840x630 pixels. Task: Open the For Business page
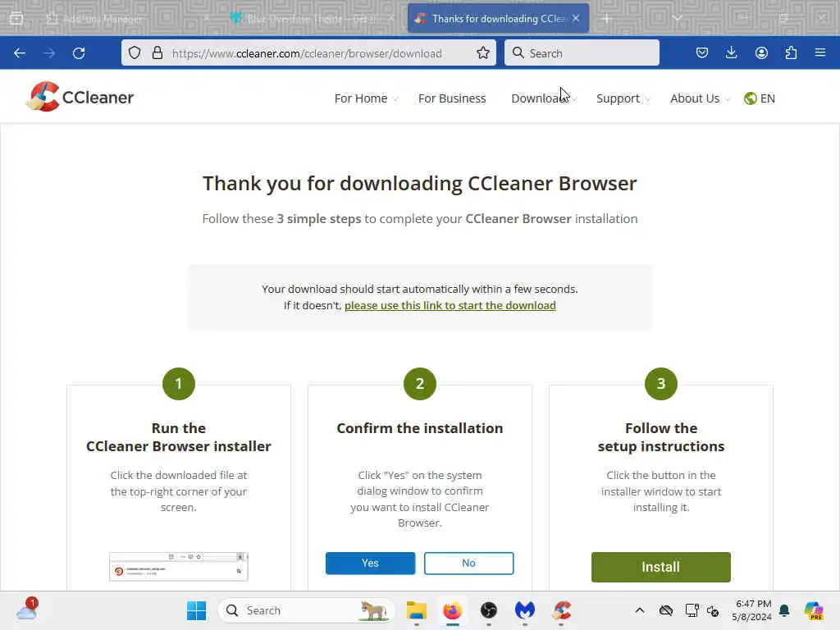click(x=452, y=98)
